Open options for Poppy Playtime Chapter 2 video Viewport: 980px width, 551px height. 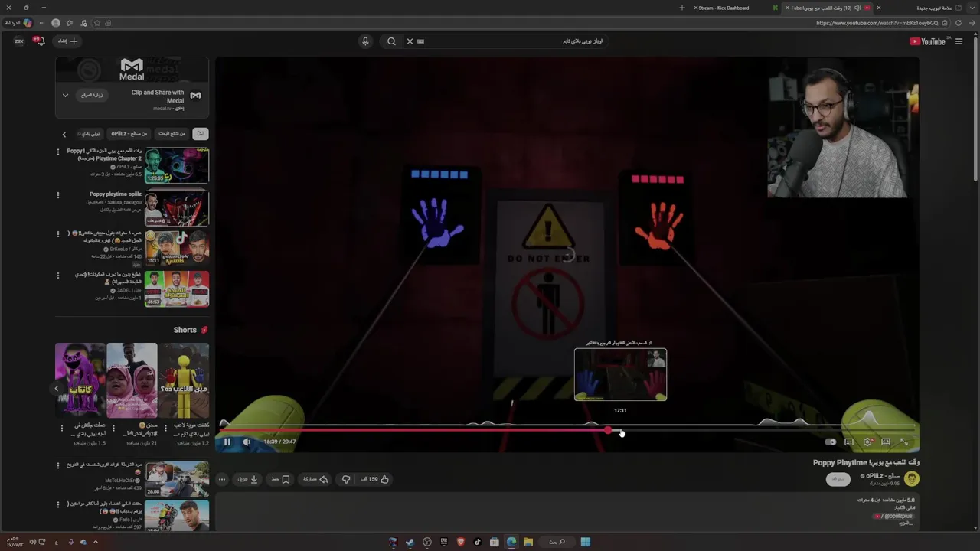(x=57, y=152)
